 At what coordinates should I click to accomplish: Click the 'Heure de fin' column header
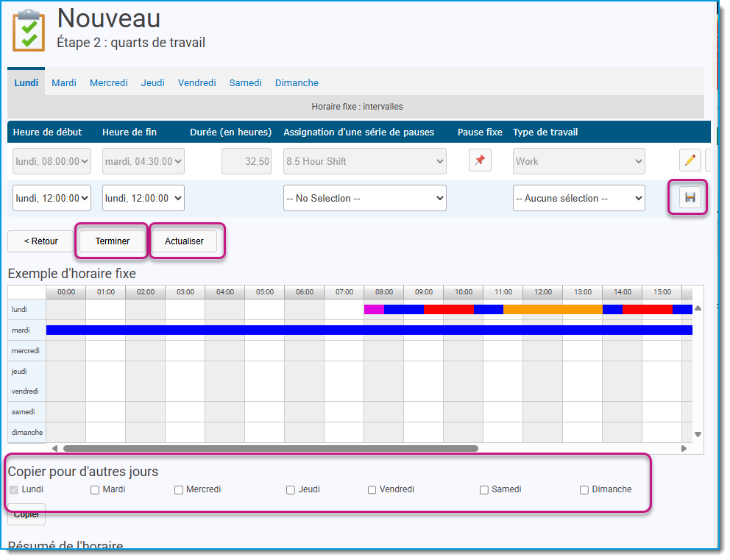pos(130,132)
